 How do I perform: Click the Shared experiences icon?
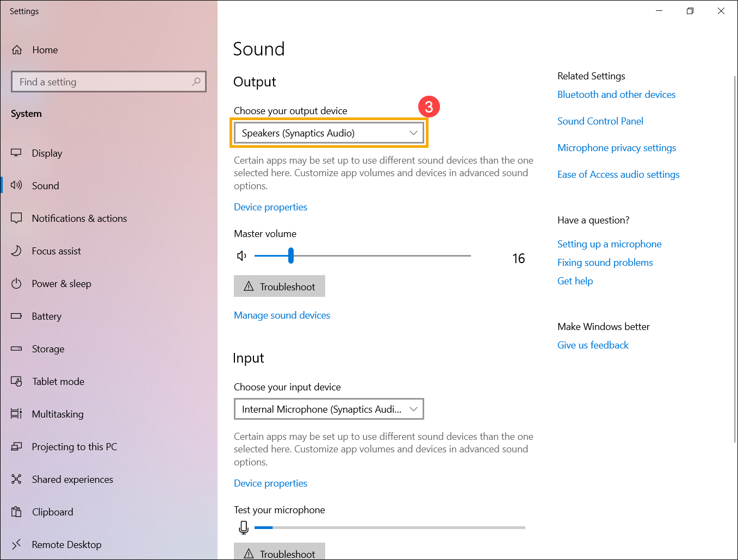click(x=16, y=479)
